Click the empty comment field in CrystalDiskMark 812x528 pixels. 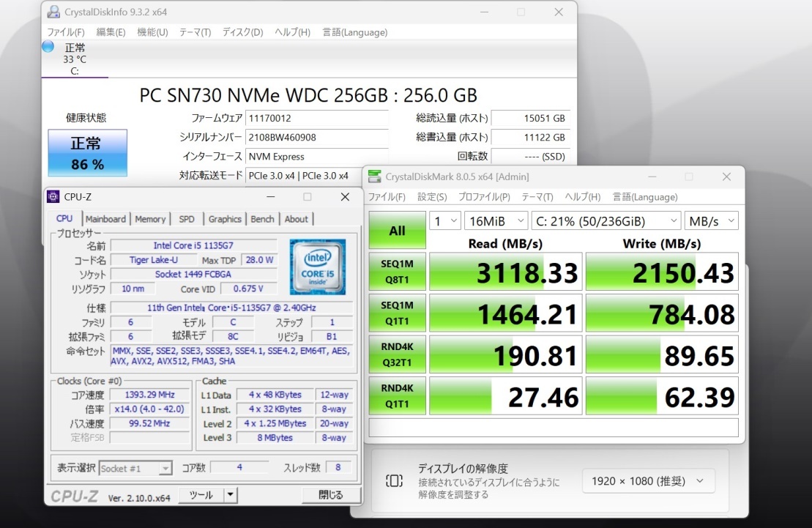(x=554, y=428)
